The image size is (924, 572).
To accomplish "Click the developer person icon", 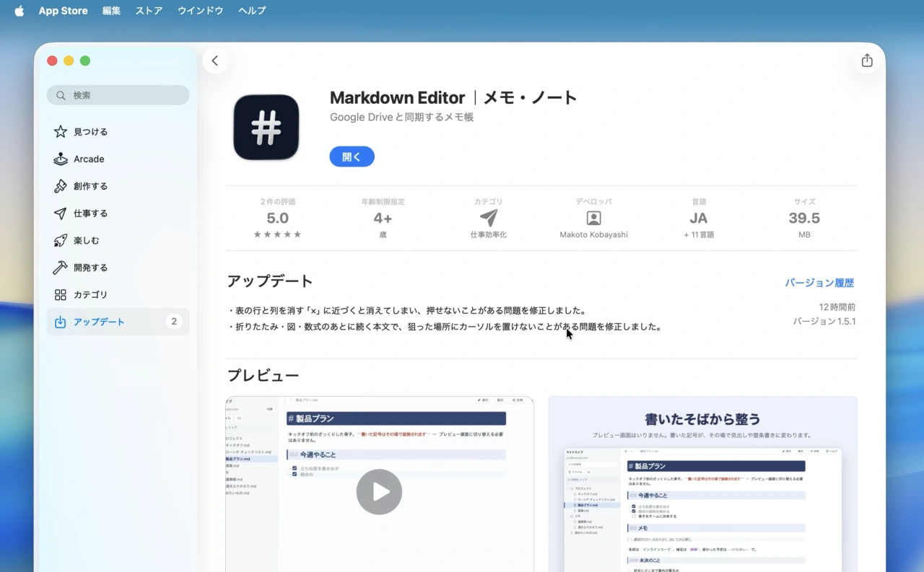I will pos(593,218).
